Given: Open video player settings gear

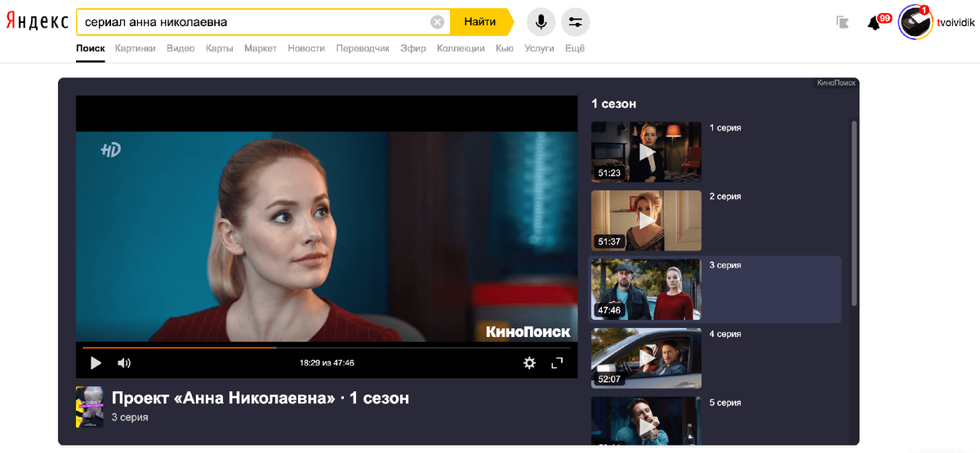Looking at the screenshot, I should [529, 363].
